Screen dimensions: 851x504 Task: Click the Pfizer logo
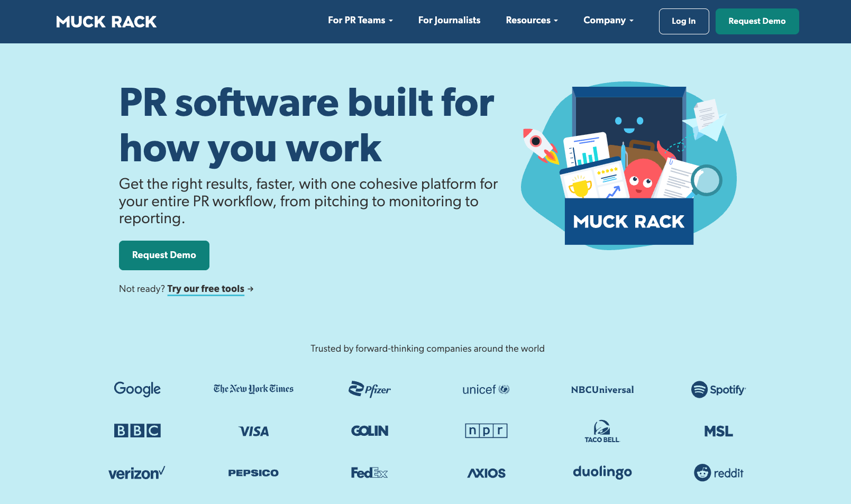pos(370,389)
